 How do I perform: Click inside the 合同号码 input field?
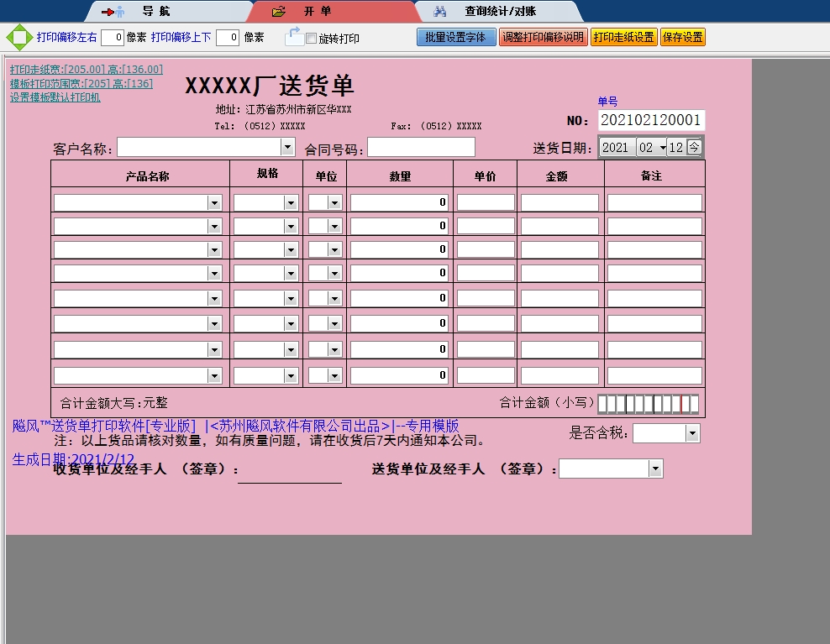(x=420, y=146)
